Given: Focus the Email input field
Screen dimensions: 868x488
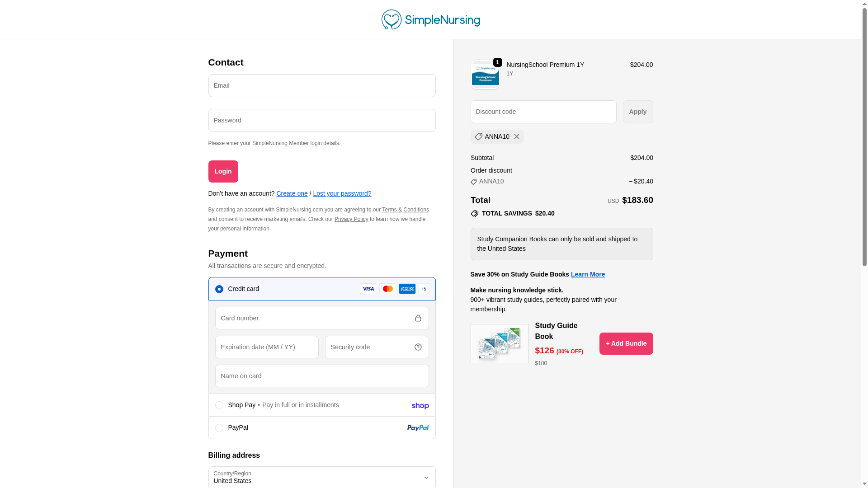Looking at the screenshot, I should click(322, 85).
